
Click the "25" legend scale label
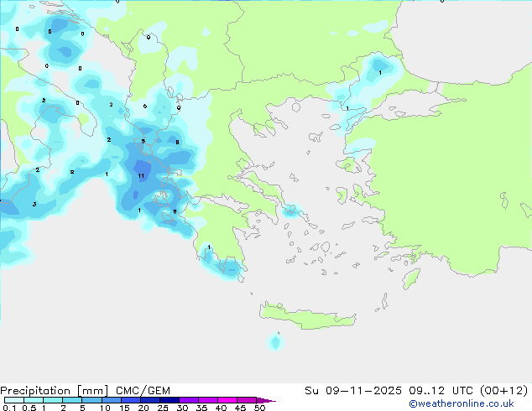[x=163, y=408]
